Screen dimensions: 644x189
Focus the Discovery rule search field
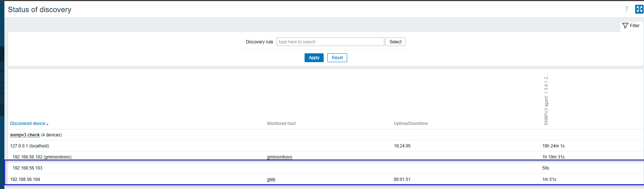click(330, 42)
